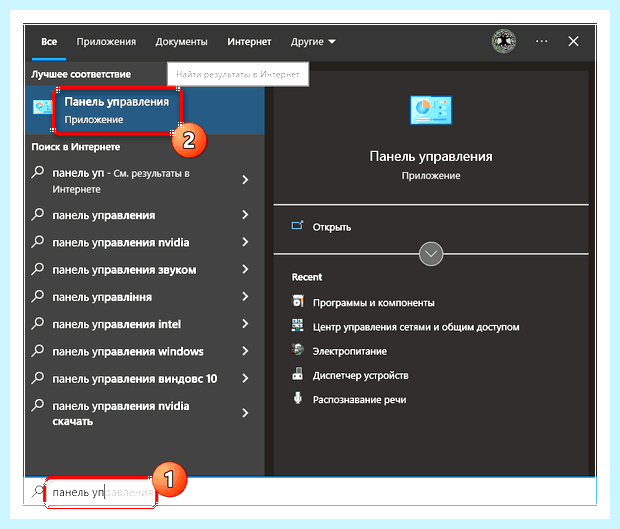This screenshot has height=529, width=620.
Task: Click the magnifier icon in bottom search box
Action: [38, 491]
